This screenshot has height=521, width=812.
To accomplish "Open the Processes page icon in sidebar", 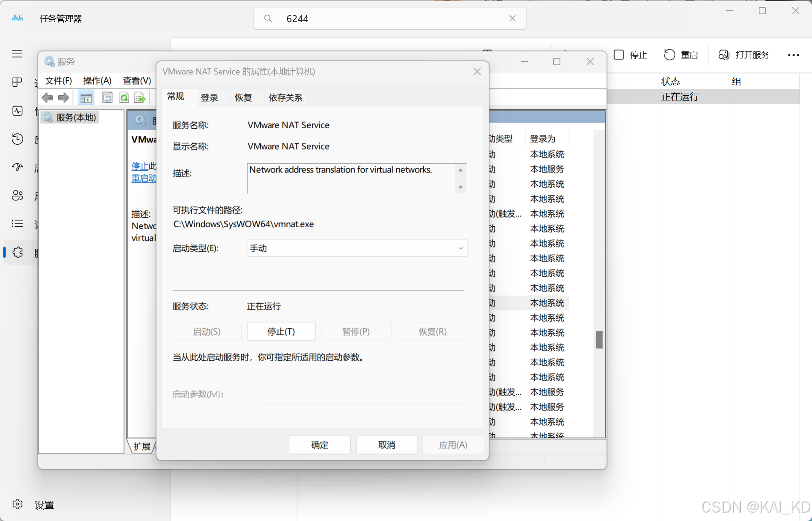I will tap(17, 83).
